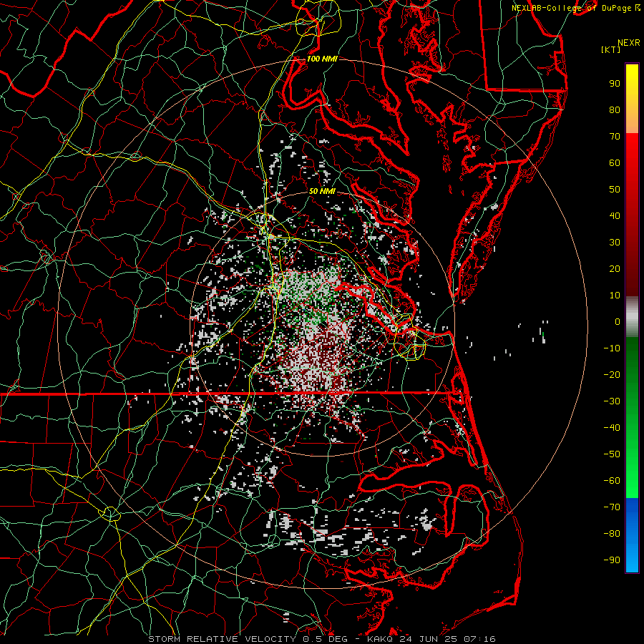This screenshot has width=644, height=644.
Task: Click the -20 value on the velocity scale
Action: click(x=612, y=374)
